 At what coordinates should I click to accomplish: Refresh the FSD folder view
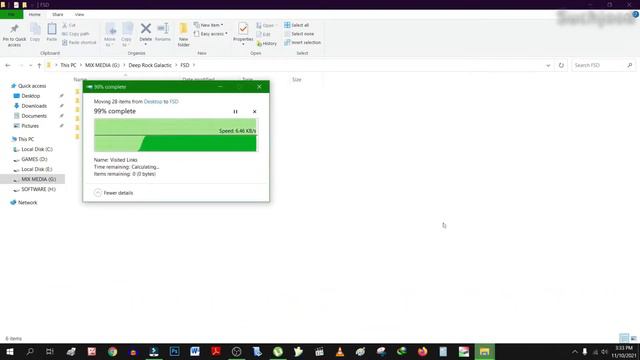[561, 65]
